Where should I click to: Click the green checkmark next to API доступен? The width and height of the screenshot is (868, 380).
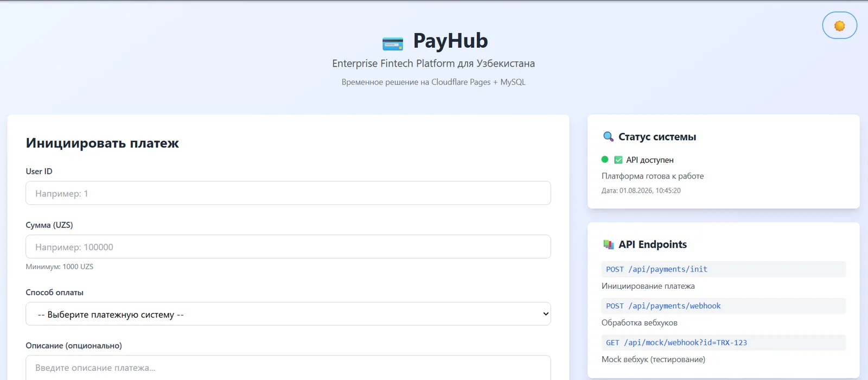click(x=618, y=160)
